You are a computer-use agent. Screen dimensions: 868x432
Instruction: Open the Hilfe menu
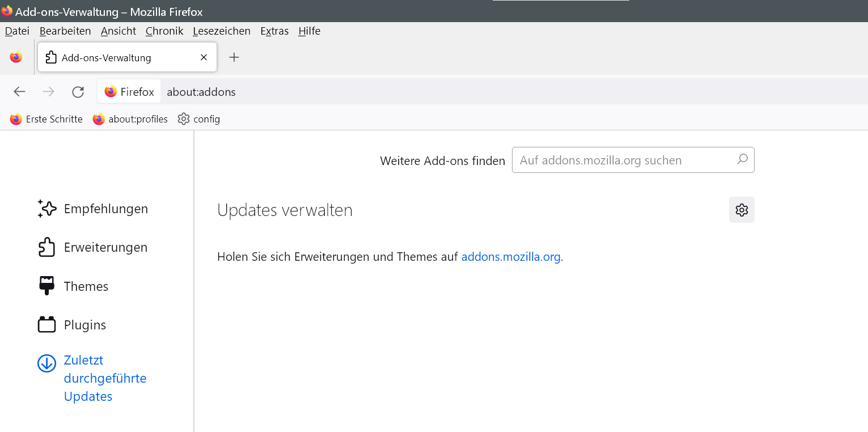(x=310, y=31)
